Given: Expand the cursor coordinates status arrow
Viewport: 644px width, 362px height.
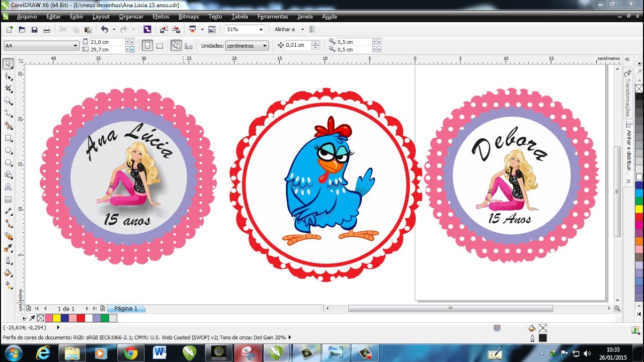Looking at the screenshot, I should (x=58, y=327).
